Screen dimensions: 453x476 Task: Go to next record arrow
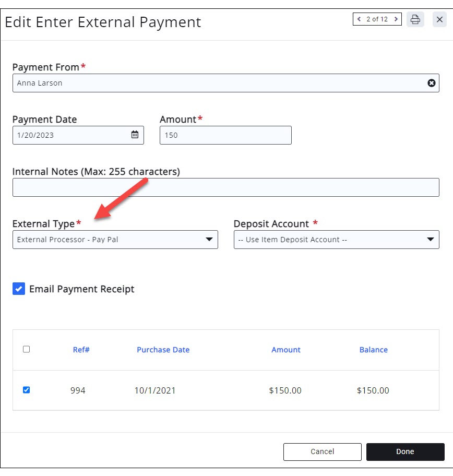[396, 19]
